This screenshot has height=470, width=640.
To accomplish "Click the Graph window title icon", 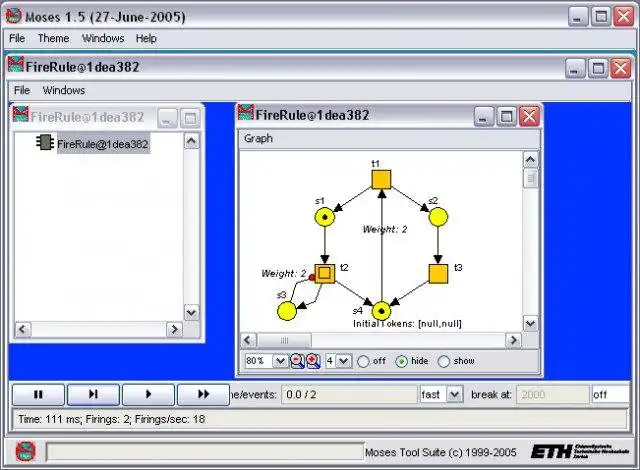I will tap(246, 113).
